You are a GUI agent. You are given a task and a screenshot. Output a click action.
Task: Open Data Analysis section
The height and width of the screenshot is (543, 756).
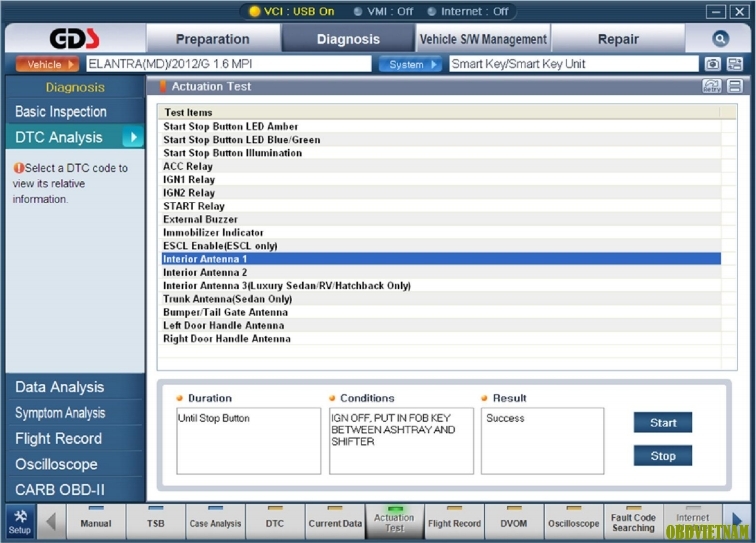click(x=75, y=387)
